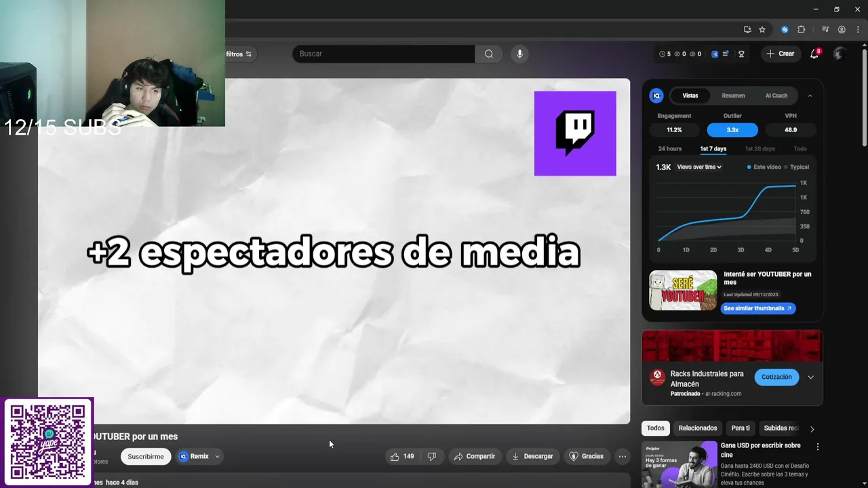
Task: Click the search magnifier icon
Action: [x=489, y=54]
